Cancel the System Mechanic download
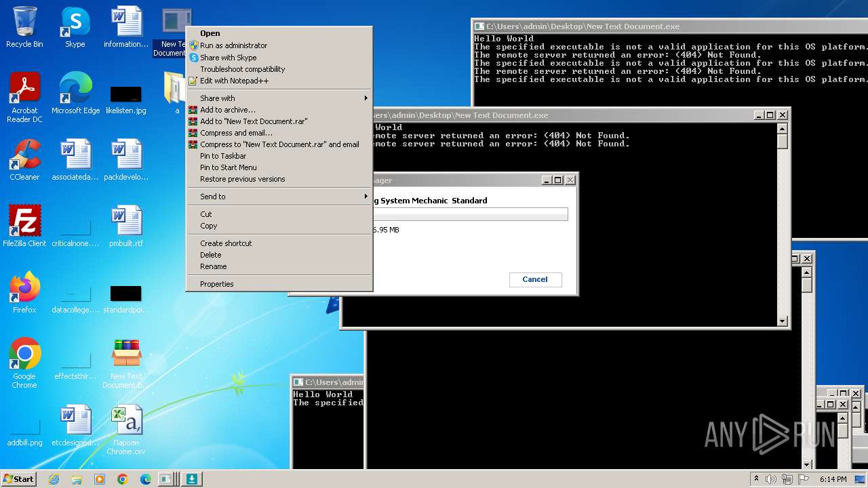868x488 pixels. pos(535,279)
